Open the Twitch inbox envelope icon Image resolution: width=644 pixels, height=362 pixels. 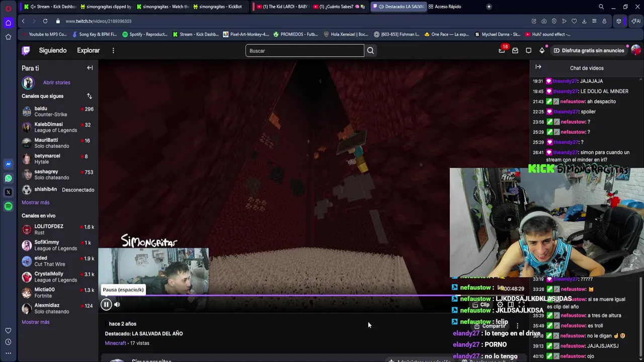click(x=515, y=50)
